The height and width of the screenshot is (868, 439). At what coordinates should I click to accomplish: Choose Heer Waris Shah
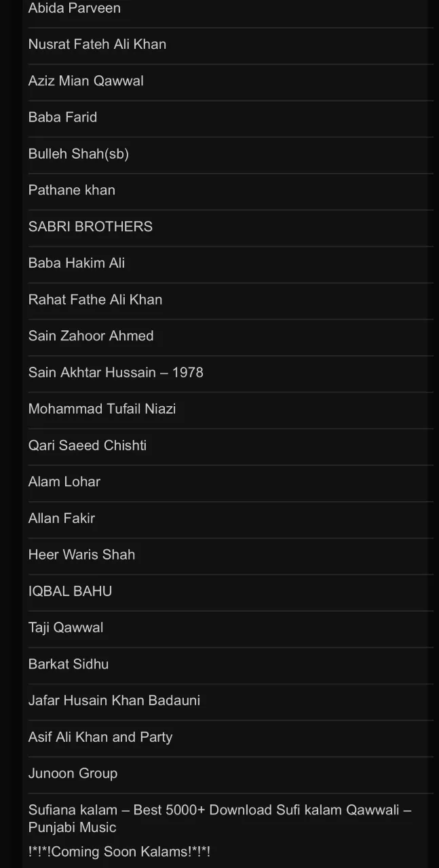click(x=81, y=555)
